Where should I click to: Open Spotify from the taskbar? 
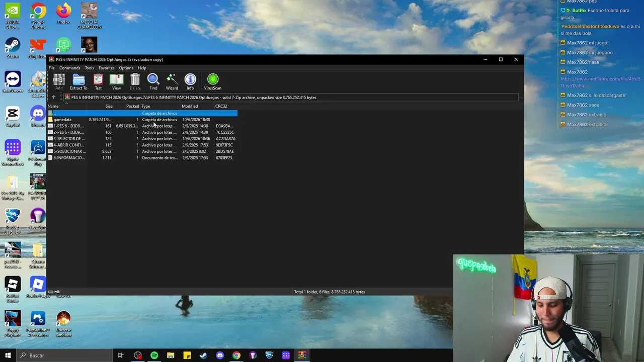(x=154, y=355)
